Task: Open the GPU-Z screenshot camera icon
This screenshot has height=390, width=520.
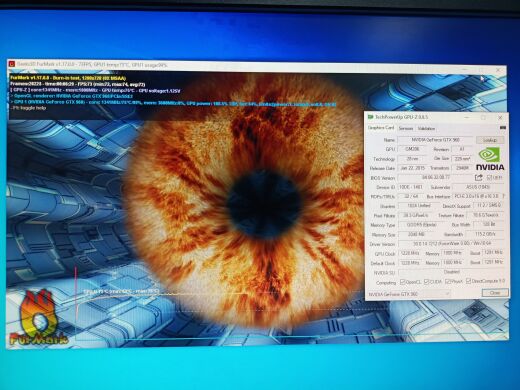Action: (x=503, y=128)
